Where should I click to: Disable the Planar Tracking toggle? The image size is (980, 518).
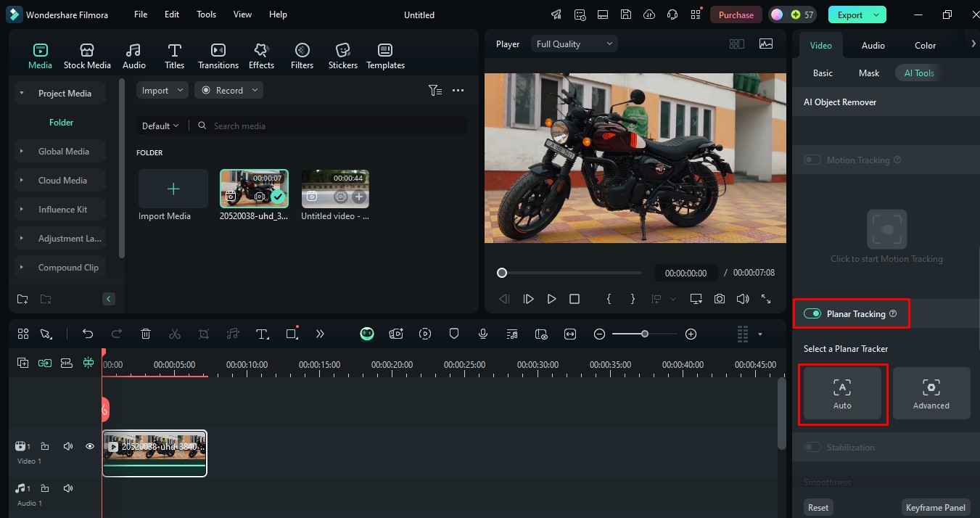(x=812, y=314)
